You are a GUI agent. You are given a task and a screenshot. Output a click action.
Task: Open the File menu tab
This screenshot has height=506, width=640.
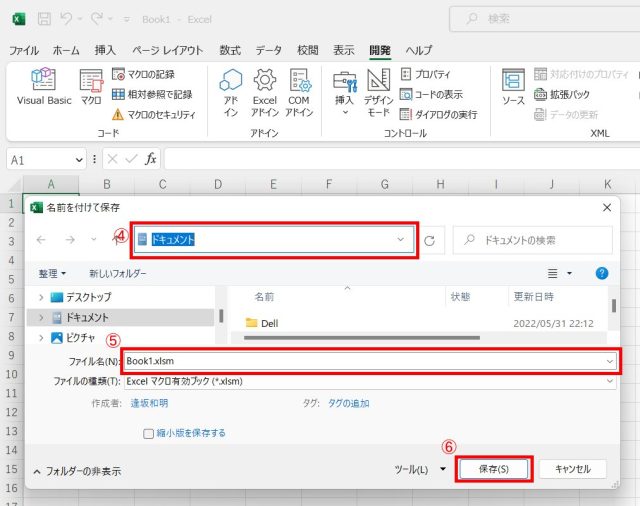pos(24,50)
